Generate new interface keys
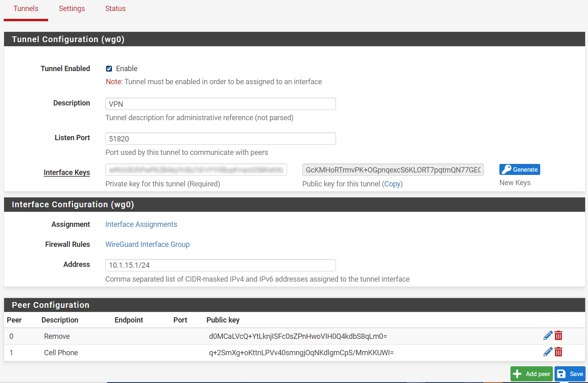Image resolution: width=588 pixels, height=383 pixels. point(519,170)
